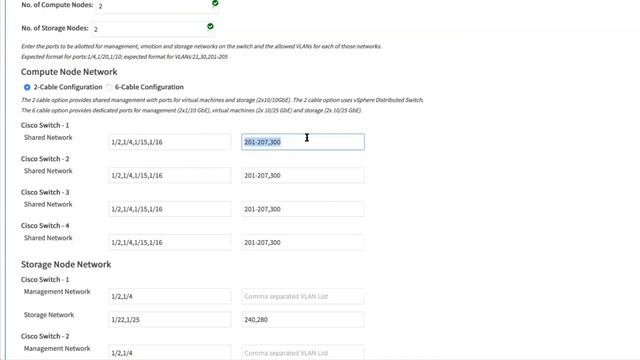Viewport: 640px width, 360px height.
Task: Click the Storage Node Network heading
Action: (66, 264)
